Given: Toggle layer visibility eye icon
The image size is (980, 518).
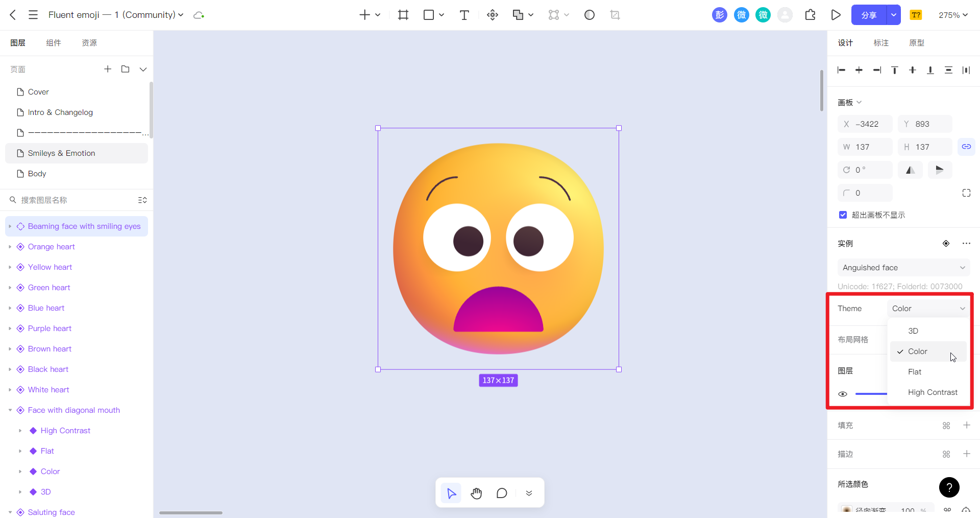Looking at the screenshot, I should point(843,394).
